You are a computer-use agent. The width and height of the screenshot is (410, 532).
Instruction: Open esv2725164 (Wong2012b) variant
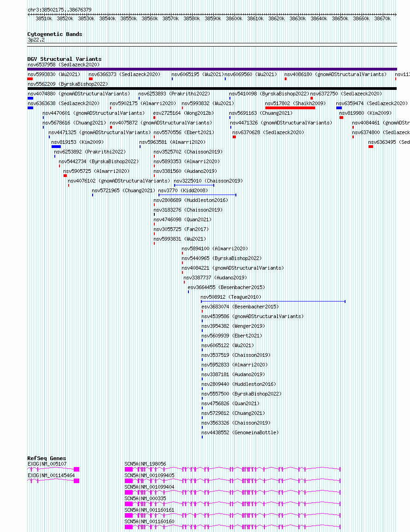(x=183, y=112)
